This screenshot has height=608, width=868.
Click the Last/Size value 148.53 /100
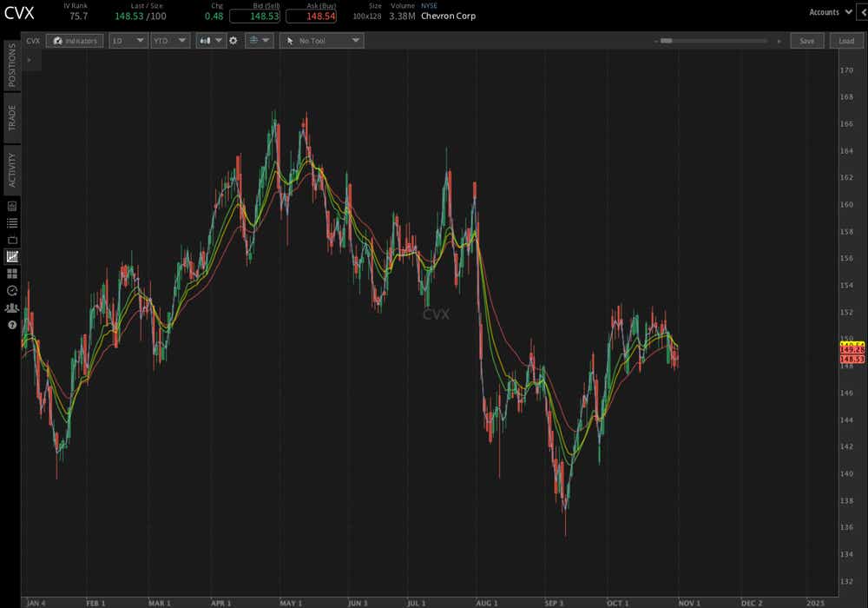click(x=141, y=16)
